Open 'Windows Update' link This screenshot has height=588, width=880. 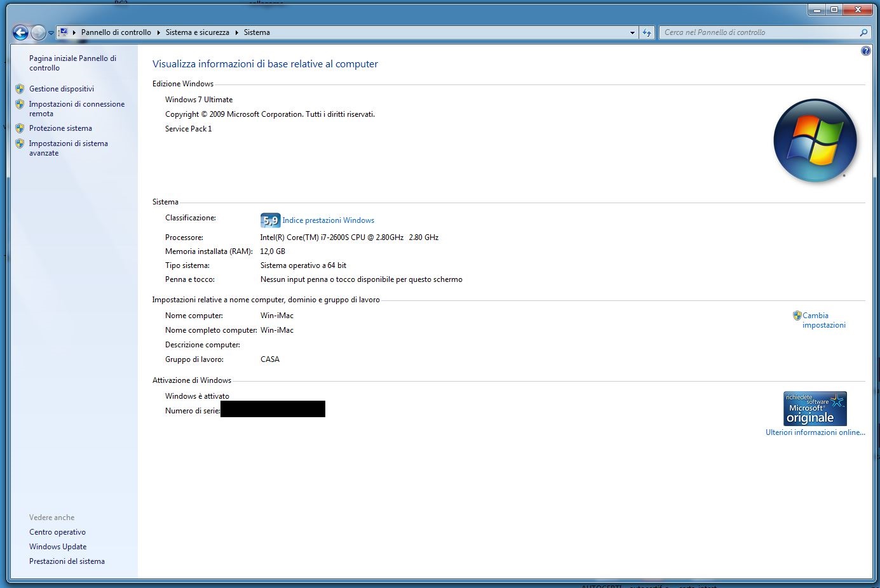point(58,547)
